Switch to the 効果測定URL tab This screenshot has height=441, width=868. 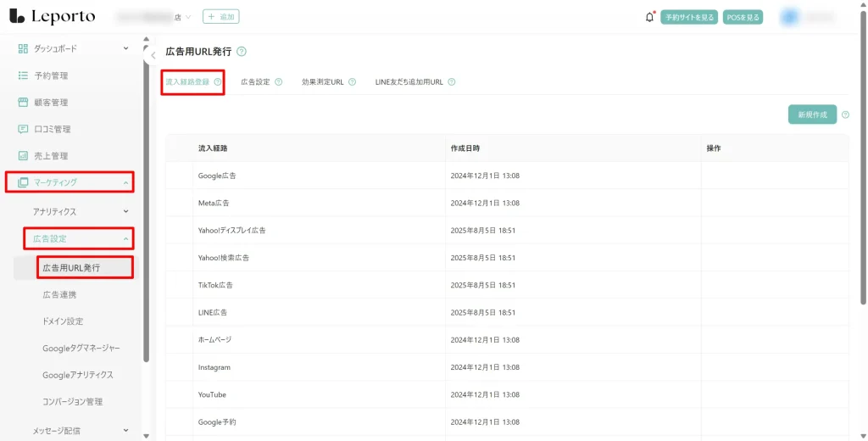(x=322, y=82)
